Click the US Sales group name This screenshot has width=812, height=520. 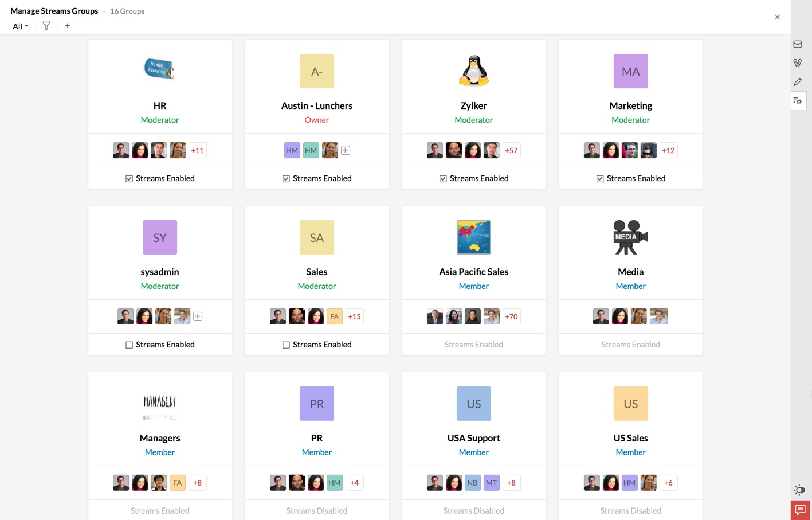(631, 438)
